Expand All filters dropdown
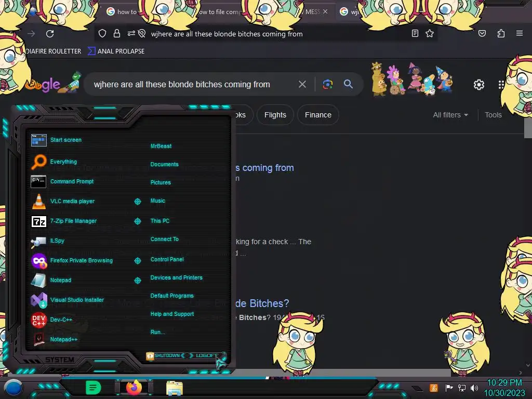Viewport: 532px width, 399px height. click(x=450, y=115)
